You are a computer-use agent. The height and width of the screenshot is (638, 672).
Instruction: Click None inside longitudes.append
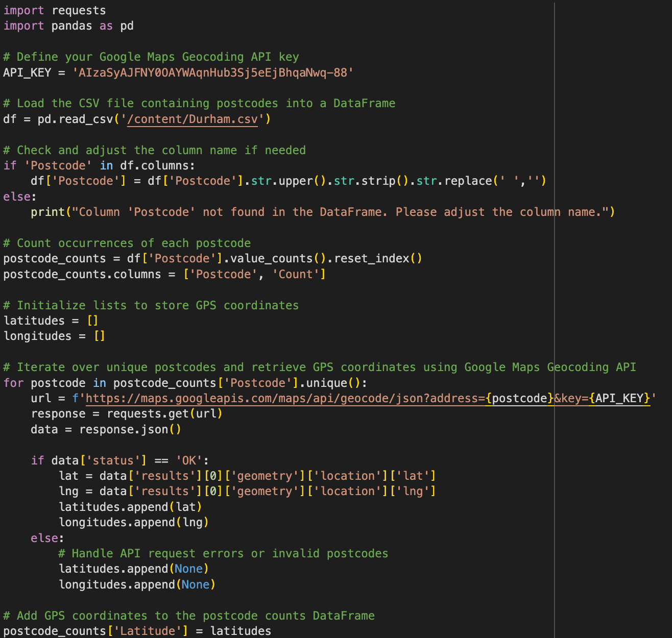click(x=195, y=584)
